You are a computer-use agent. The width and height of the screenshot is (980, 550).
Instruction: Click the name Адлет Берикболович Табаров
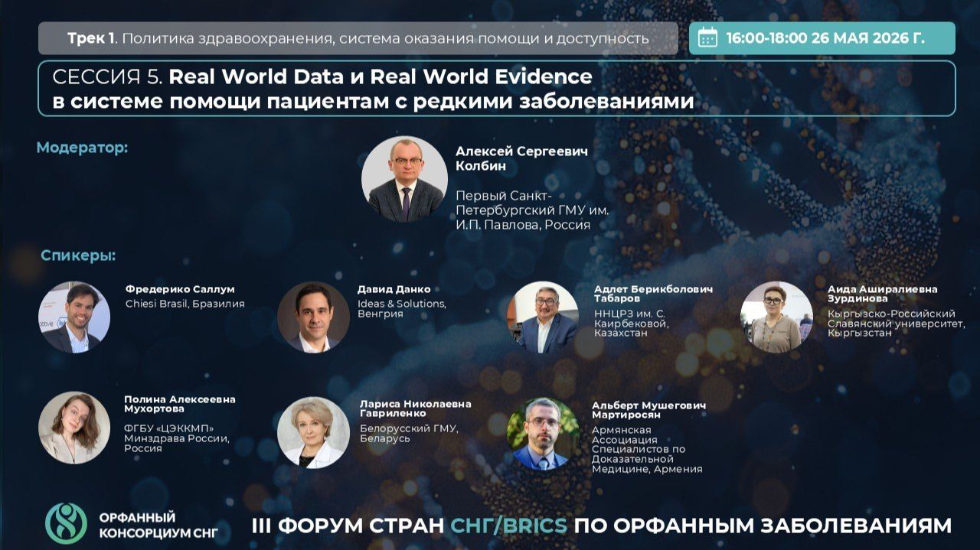click(653, 294)
